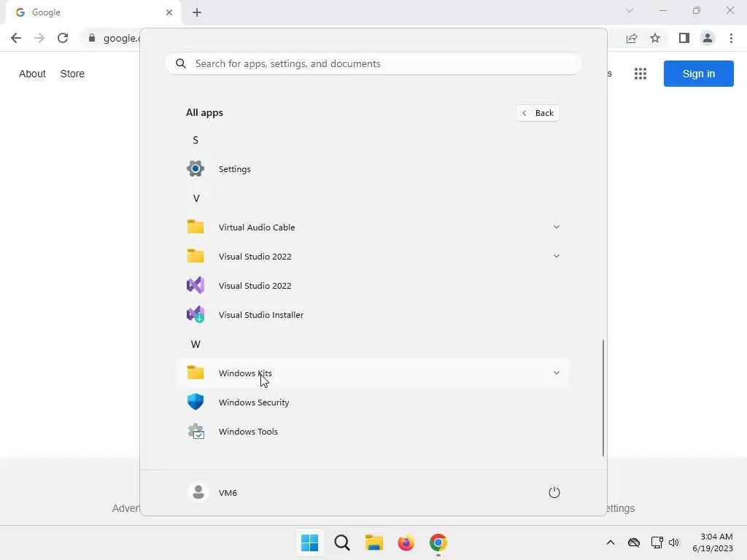Screen dimensions: 747x560
Task: Open taskbar Search magnifier
Action: coord(342,542)
